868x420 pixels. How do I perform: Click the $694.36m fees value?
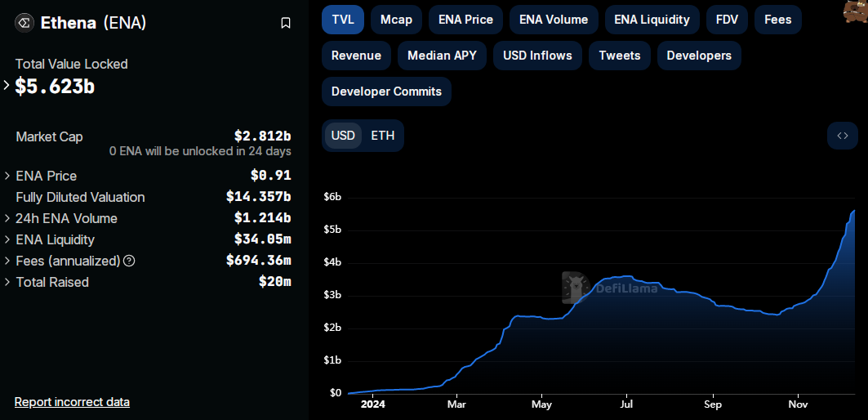click(259, 261)
